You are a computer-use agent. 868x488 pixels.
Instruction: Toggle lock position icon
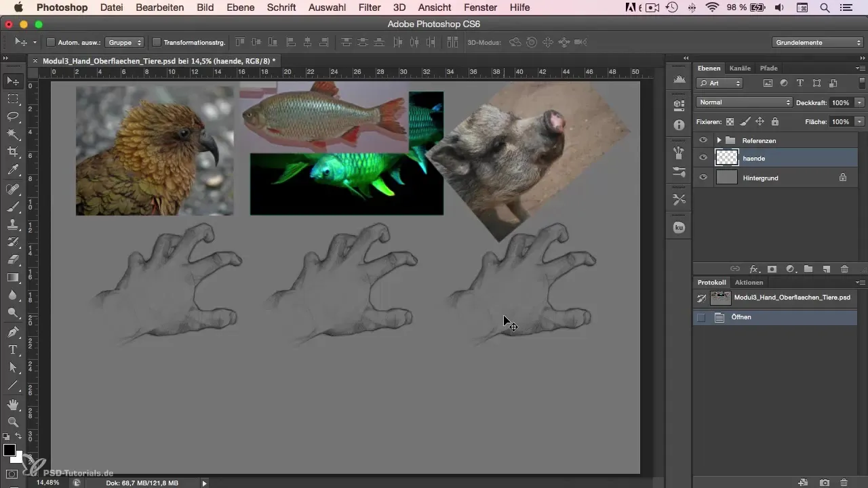click(759, 121)
